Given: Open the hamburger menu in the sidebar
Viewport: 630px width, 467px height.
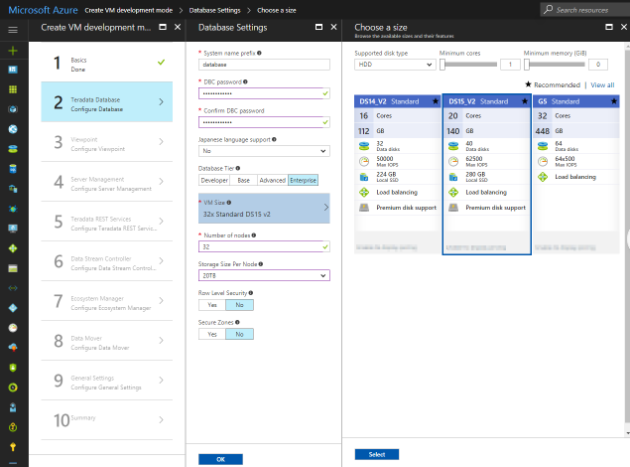Looking at the screenshot, I should point(13,29).
